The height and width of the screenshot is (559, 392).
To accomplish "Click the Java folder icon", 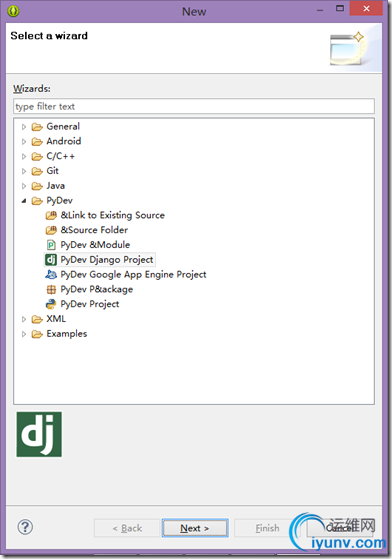I will pos(37,186).
